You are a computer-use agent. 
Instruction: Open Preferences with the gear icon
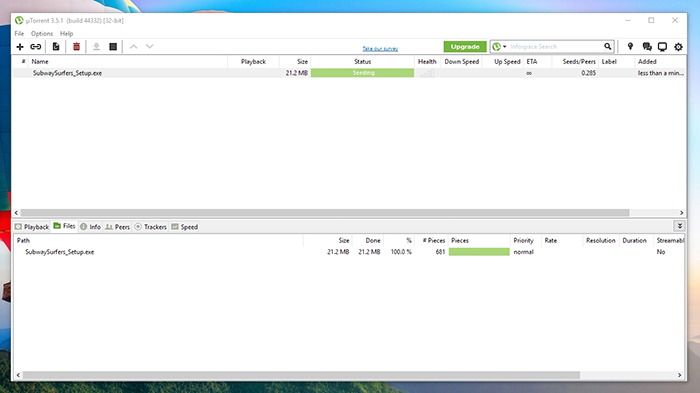click(x=678, y=46)
